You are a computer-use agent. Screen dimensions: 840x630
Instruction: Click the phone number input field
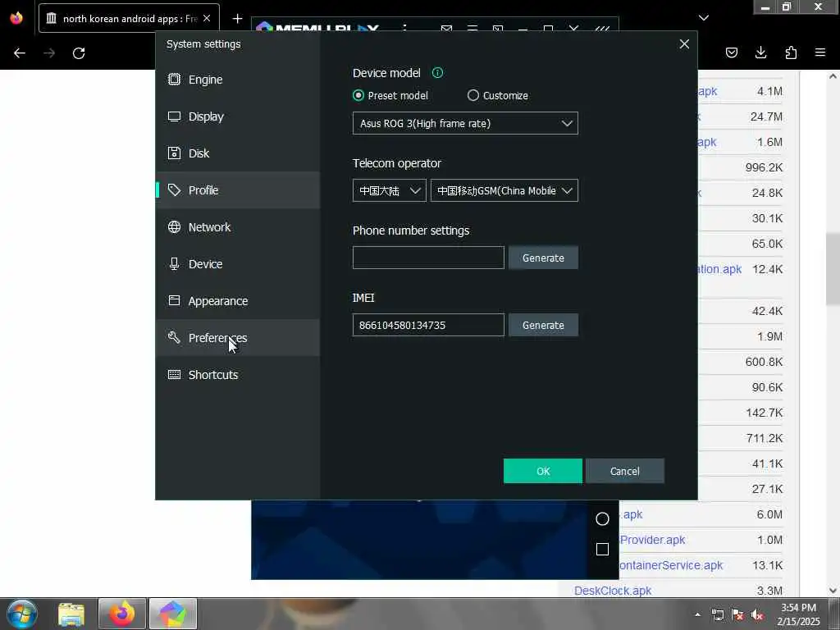tap(428, 258)
